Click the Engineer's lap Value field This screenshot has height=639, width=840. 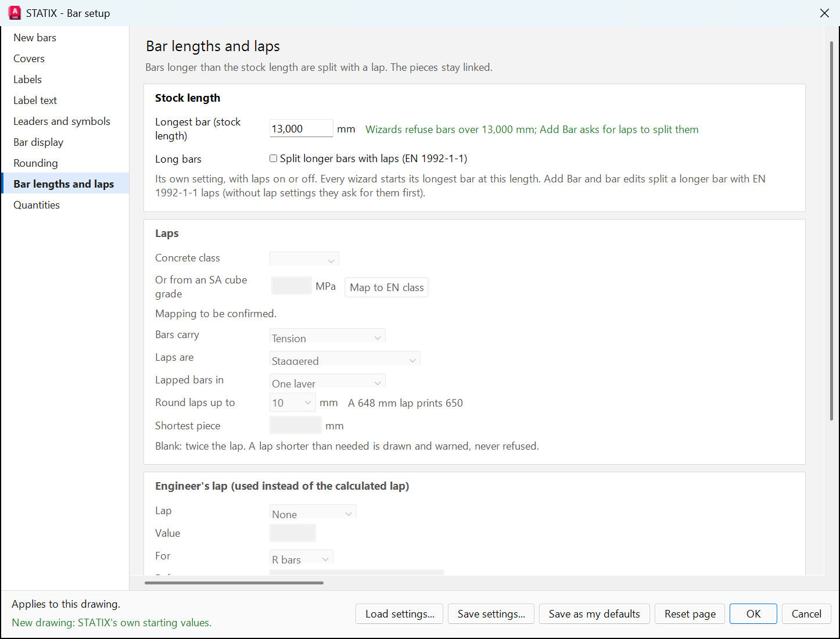point(293,533)
